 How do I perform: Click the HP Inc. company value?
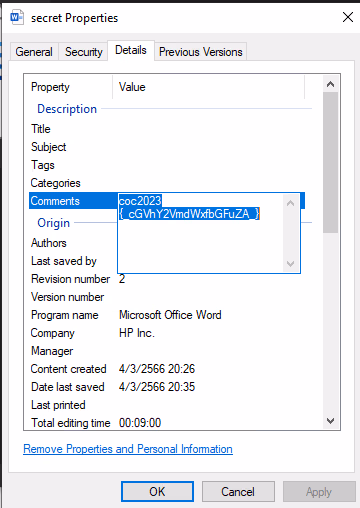tap(137, 333)
